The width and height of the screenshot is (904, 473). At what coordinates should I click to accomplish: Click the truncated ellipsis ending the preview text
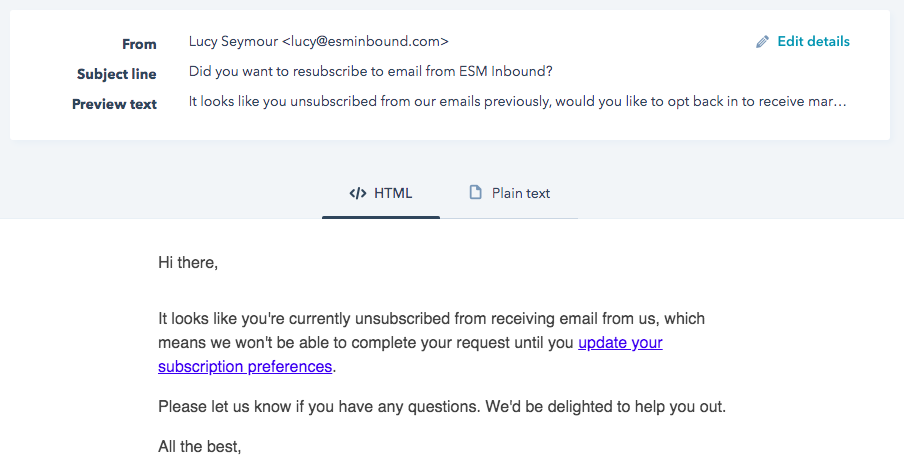click(842, 102)
